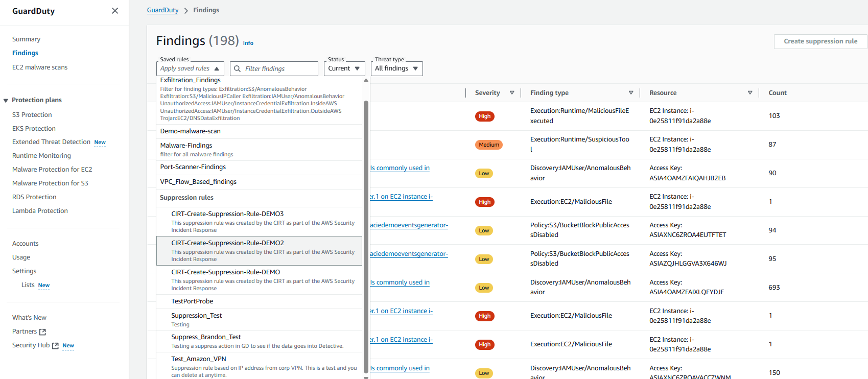
Task: Select Execution:Runtime/SuspiciousTool finding type
Action: pyautogui.click(x=579, y=145)
